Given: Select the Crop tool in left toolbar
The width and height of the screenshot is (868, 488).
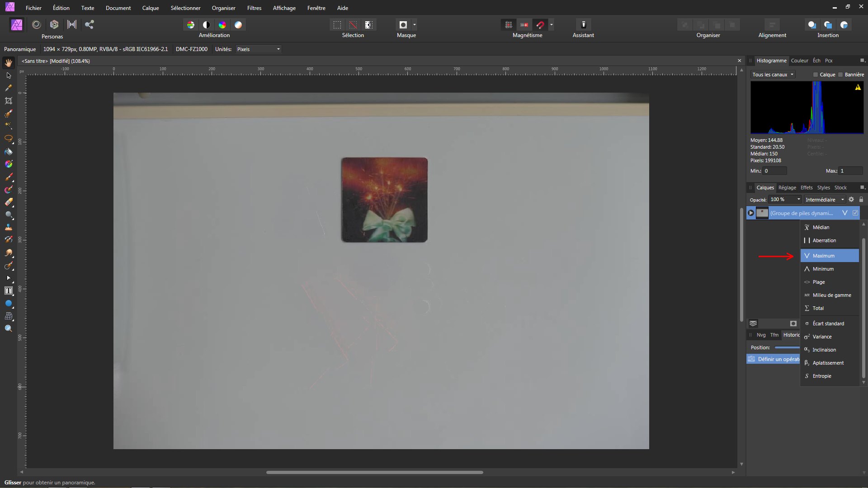Looking at the screenshot, I should (x=9, y=101).
